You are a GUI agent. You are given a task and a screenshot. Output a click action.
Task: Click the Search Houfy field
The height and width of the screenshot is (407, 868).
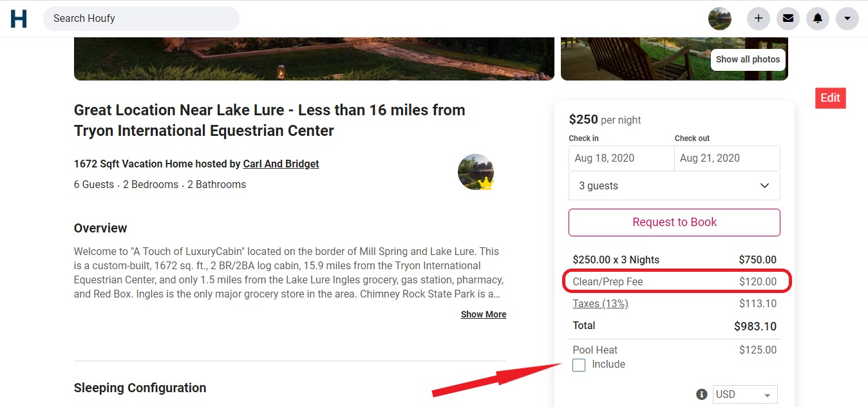pos(141,18)
